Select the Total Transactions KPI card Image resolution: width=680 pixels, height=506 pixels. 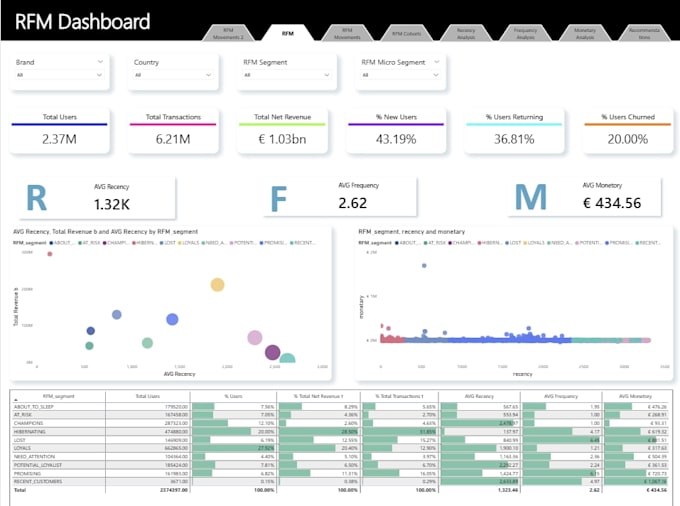tap(173, 131)
